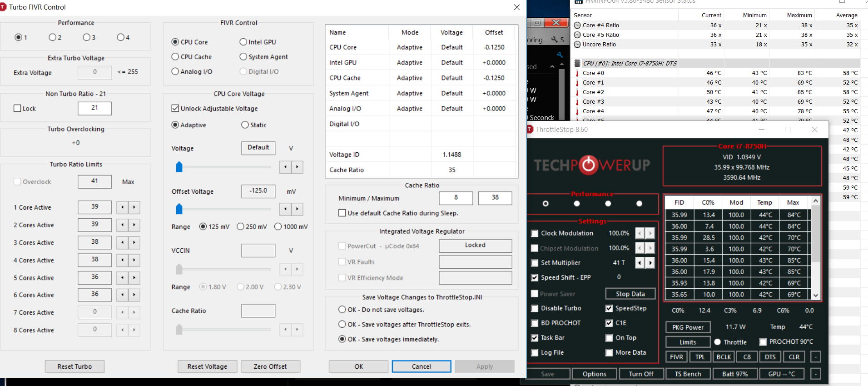Toggle BD PROCHOT checkbox in ThrottleStop
The height and width of the screenshot is (386, 868).
(x=535, y=323)
